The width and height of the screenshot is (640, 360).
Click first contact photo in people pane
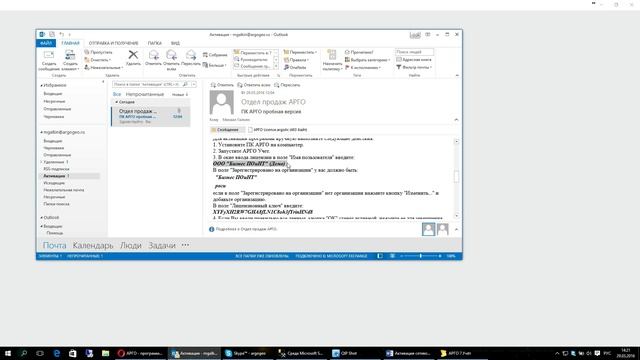[x=428, y=229]
